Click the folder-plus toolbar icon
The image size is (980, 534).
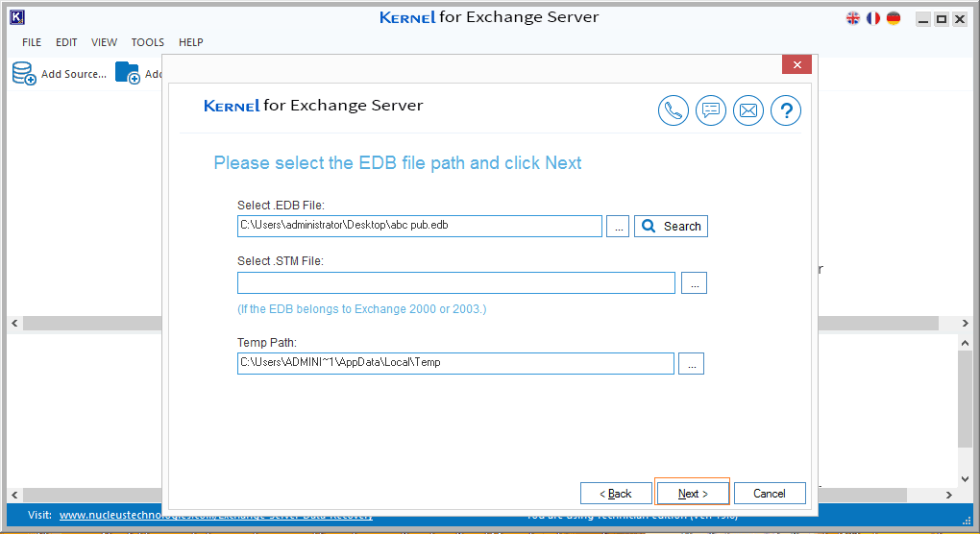128,73
